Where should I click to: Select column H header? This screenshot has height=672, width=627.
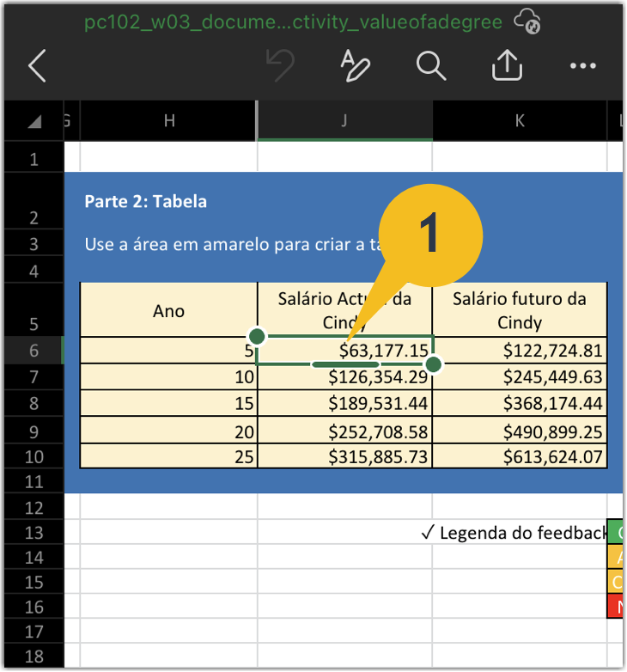coord(168,121)
